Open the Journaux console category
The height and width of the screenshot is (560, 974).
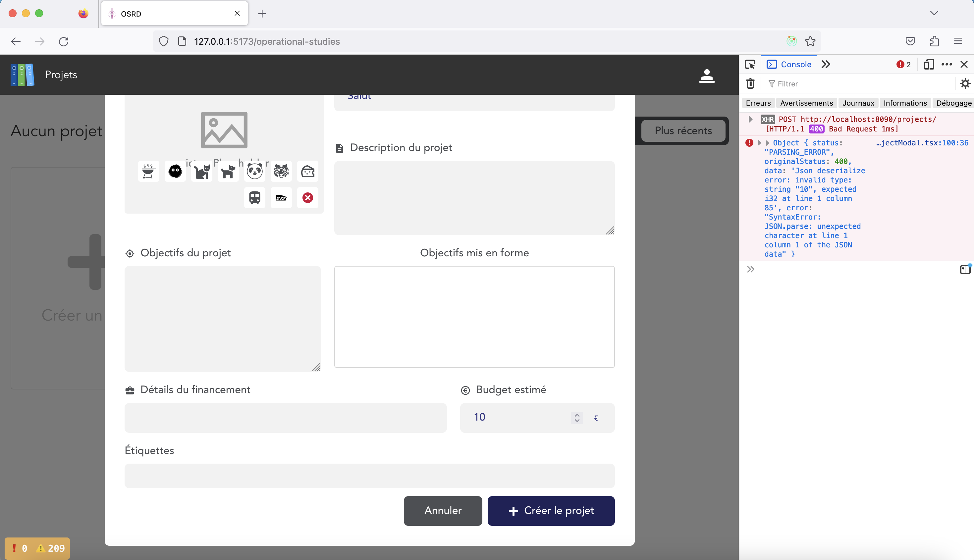(857, 103)
